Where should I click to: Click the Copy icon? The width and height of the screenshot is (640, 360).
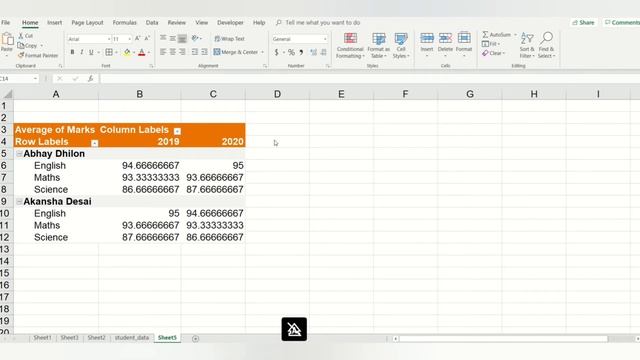click(21, 45)
